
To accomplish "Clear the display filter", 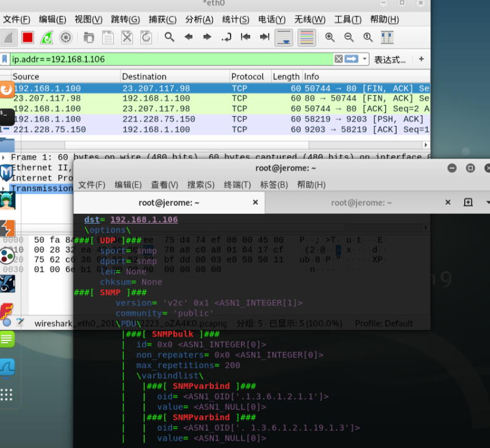I will coord(338,59).
